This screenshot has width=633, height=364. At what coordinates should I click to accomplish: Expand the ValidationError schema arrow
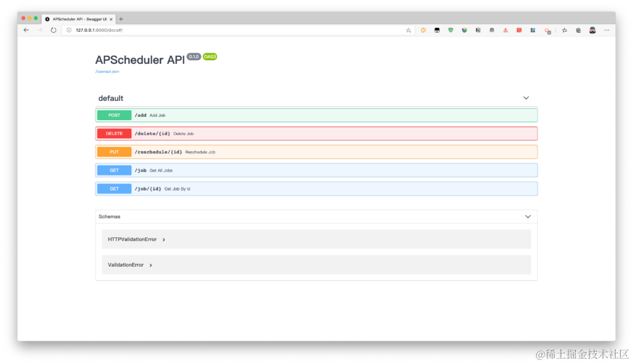(151, 265)
